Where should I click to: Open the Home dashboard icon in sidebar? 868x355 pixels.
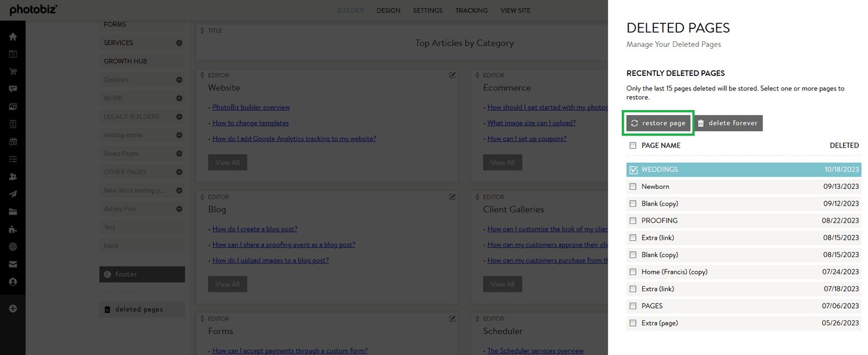point(13,36)
